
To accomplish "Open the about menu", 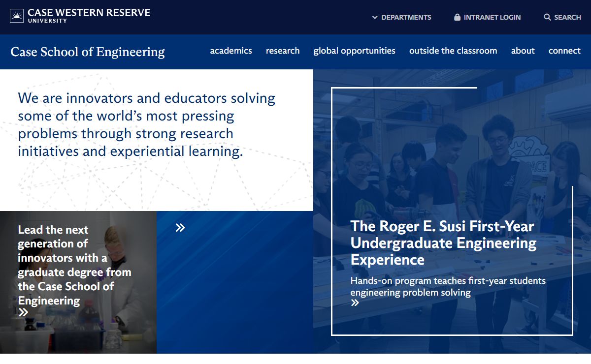I will 523,51.
